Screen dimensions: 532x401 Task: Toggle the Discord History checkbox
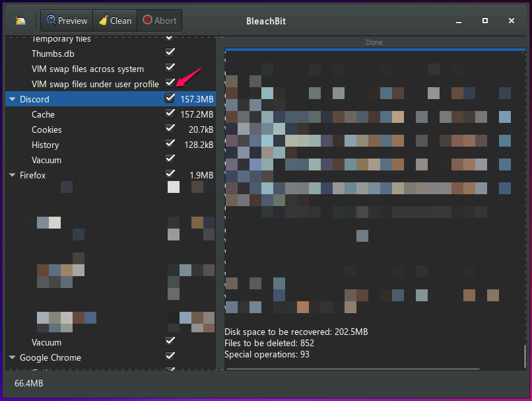[170, 143]
